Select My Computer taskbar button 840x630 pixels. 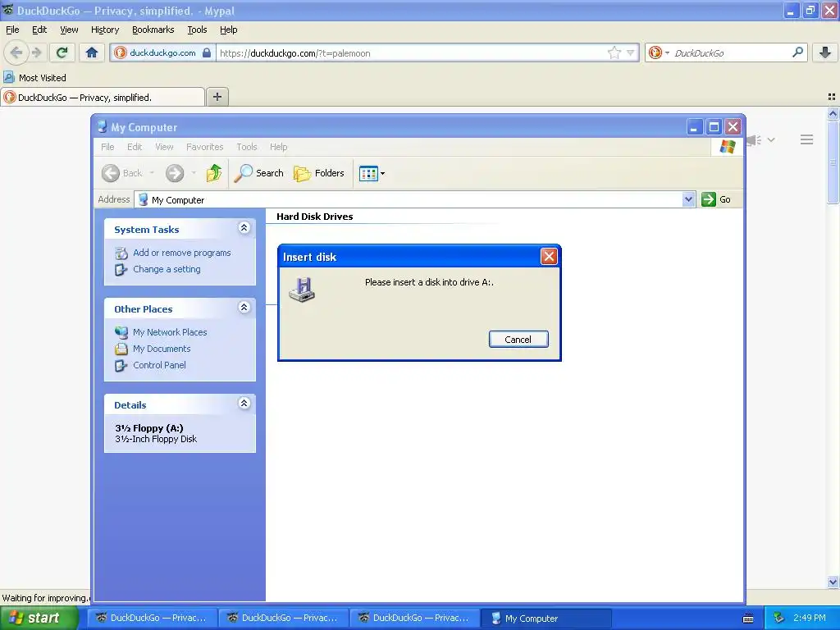(546, 618)
